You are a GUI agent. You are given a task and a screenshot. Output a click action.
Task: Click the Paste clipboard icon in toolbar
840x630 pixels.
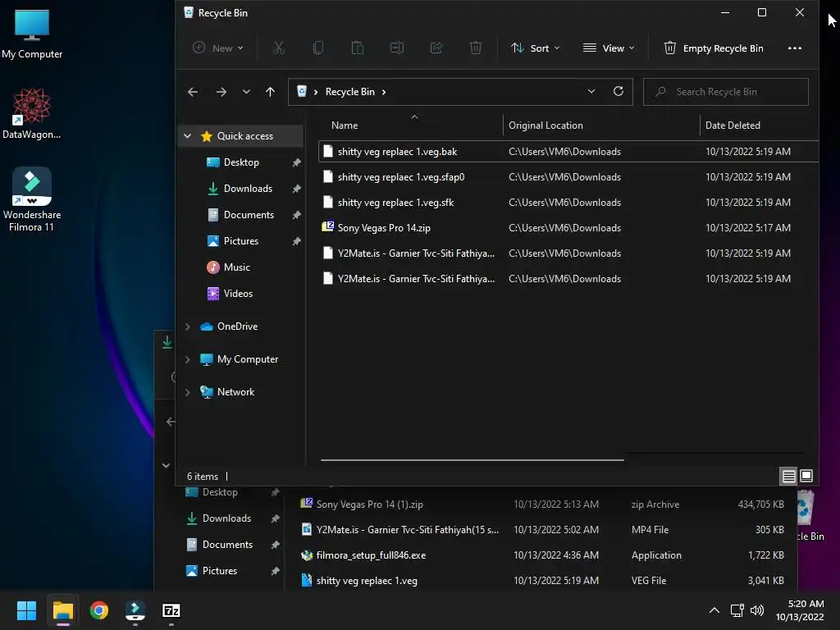358,48
